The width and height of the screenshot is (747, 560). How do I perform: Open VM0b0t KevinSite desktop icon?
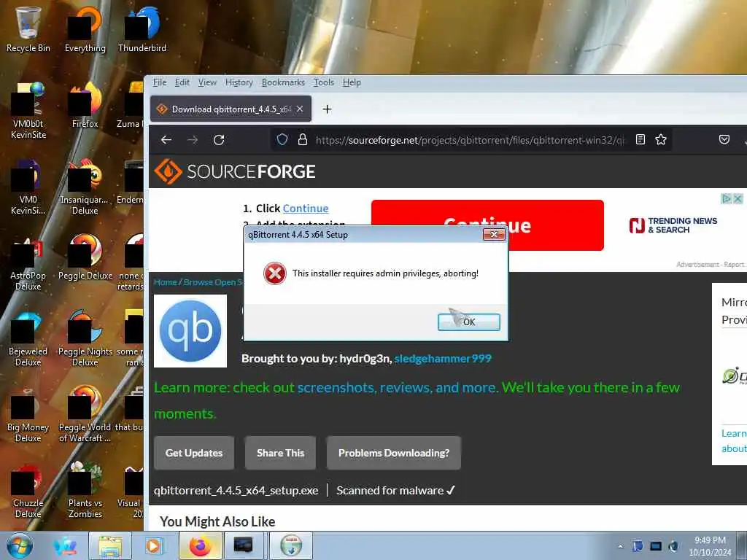[x=28, y=111]
